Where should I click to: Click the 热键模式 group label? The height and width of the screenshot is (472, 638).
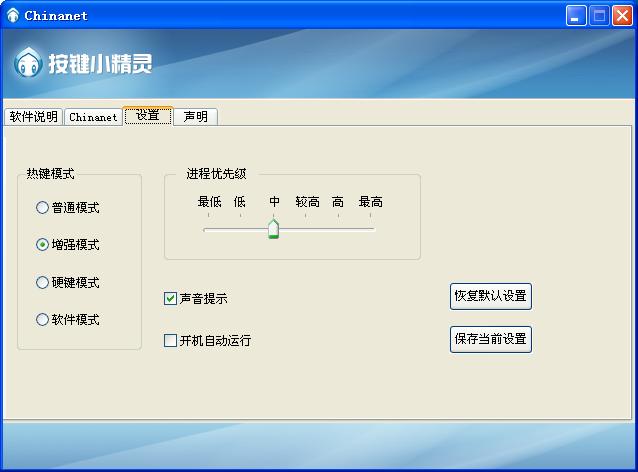pos(50,174)
